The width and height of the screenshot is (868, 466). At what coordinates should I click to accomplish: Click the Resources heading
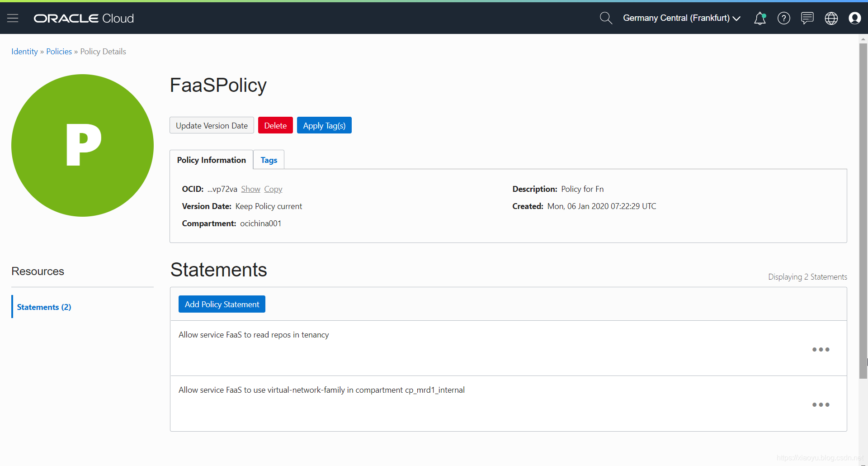[x=38, y=271]
